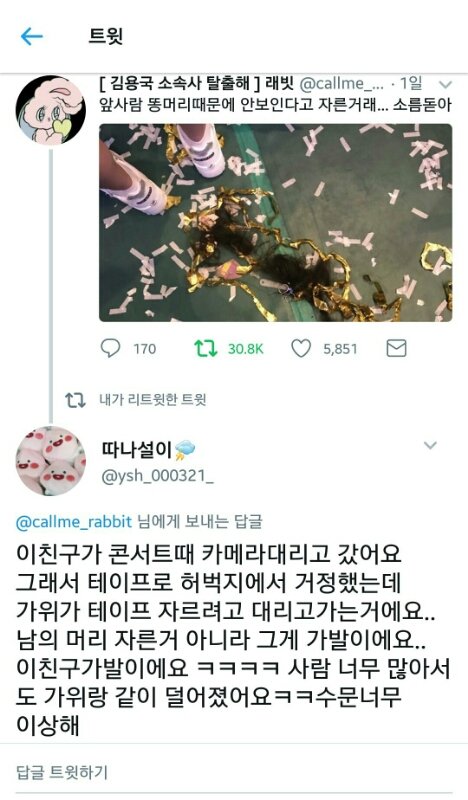Expand the options chevron on 래빗's tweet
This screenshot has height=800, width=468.
445,84
